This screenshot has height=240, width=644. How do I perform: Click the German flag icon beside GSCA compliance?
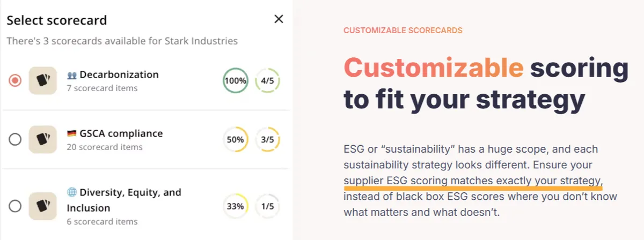(x=72, y=134)
